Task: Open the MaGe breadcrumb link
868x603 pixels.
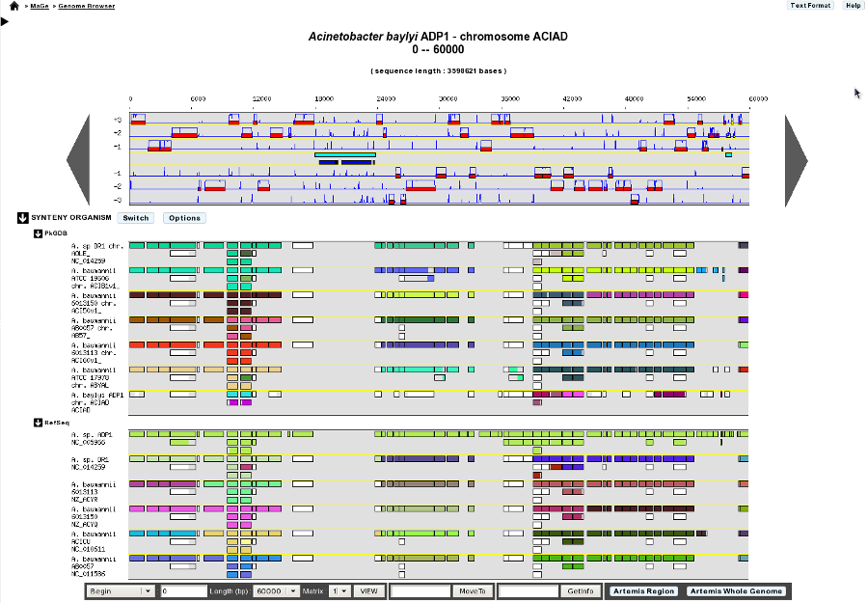Action: coord(40,6)
